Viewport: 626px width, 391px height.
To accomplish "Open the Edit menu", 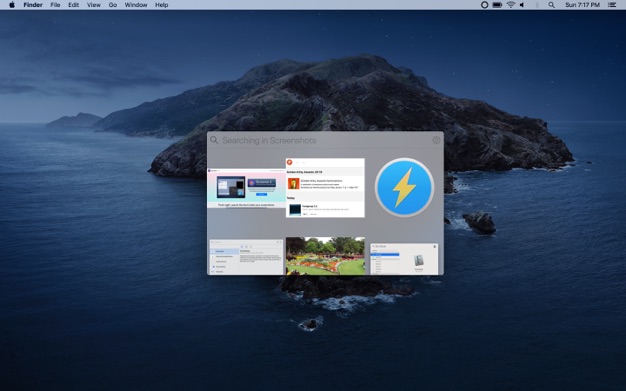I will 73,5.
